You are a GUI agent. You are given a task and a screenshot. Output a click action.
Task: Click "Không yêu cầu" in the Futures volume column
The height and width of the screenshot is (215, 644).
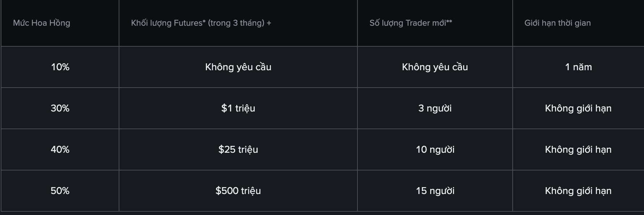pyautogui.click(x=238, y=67)
